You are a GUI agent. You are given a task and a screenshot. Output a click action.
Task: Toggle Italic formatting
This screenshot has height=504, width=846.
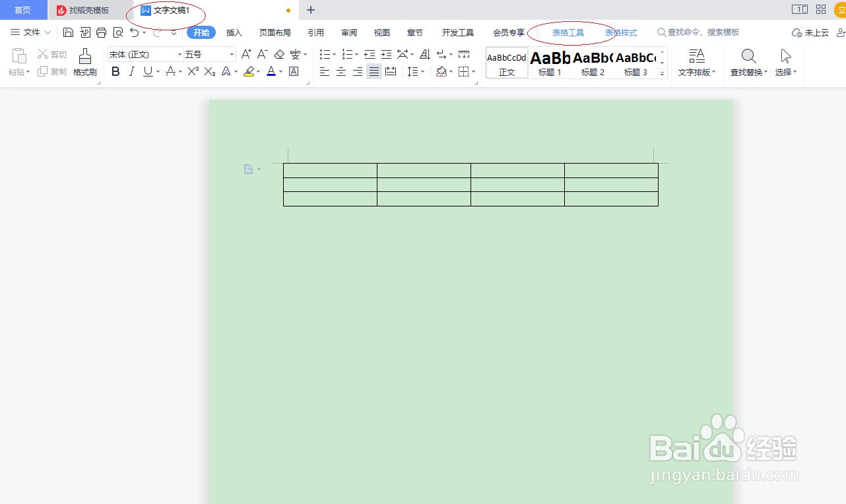pos(131,71)
